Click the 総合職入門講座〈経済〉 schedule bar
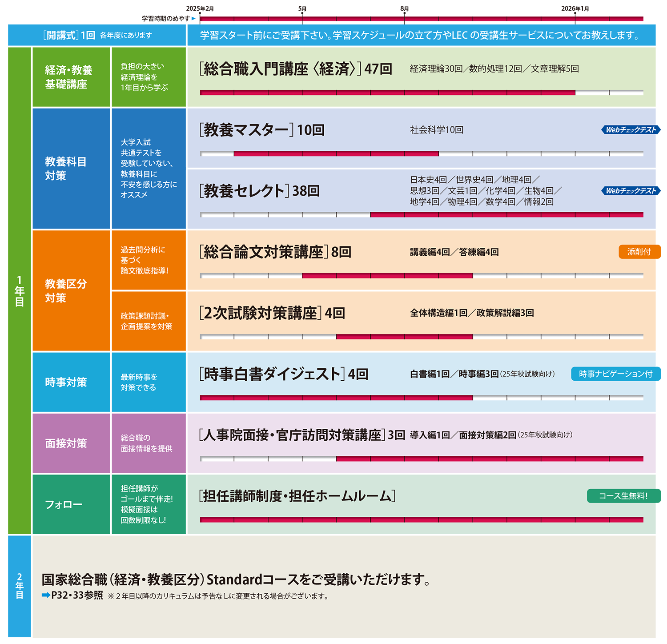Image resolution: width=667 pixels, height=644 pixels. point(422,93)
